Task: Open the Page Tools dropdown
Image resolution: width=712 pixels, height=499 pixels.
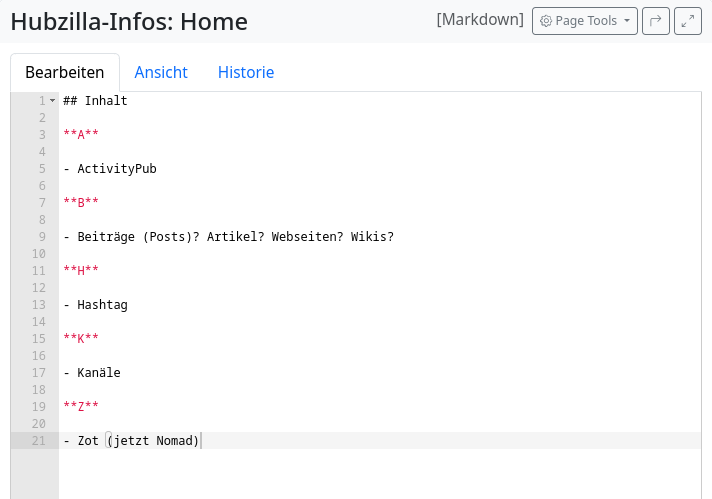Action: coord(585,21)
